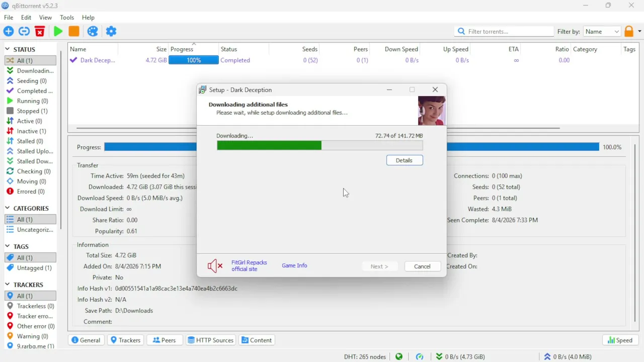Select the Running (0) filter
The image size is (644, 362).
tap(30, 101)
